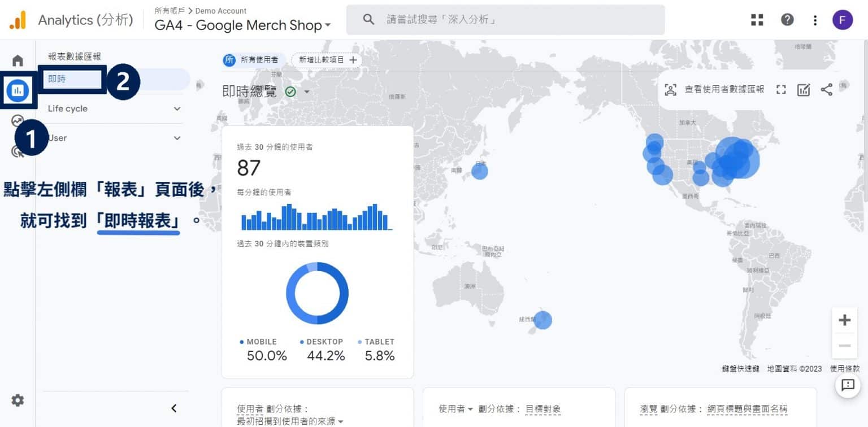
Task: Click 所有帳戶 breadcrumb link
Action: click(x=170, y=11)
